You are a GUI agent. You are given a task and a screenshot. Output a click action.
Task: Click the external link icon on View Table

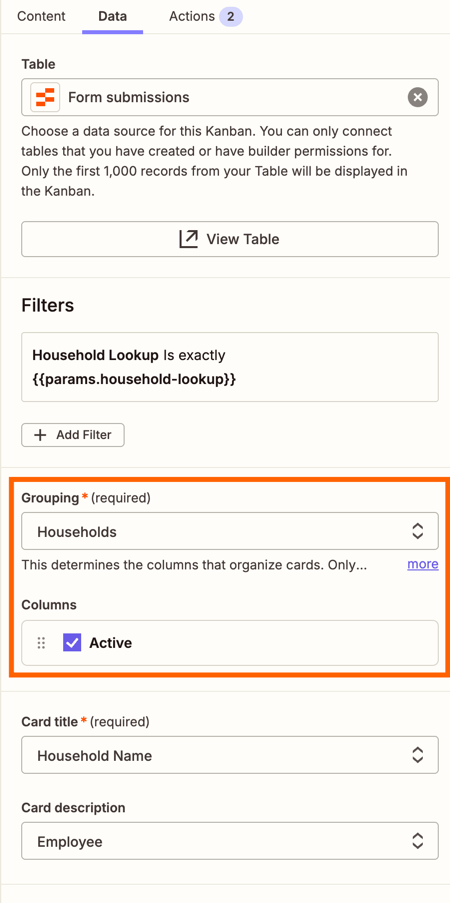(188, 239)
